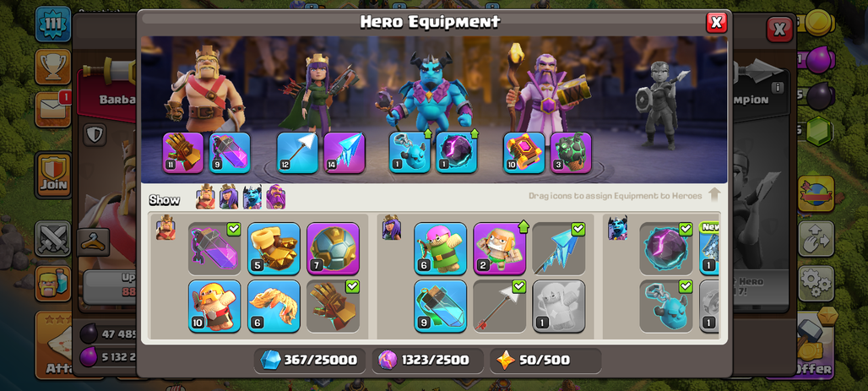Toggle Barbarian King filter in Show row

coord(205,197)
